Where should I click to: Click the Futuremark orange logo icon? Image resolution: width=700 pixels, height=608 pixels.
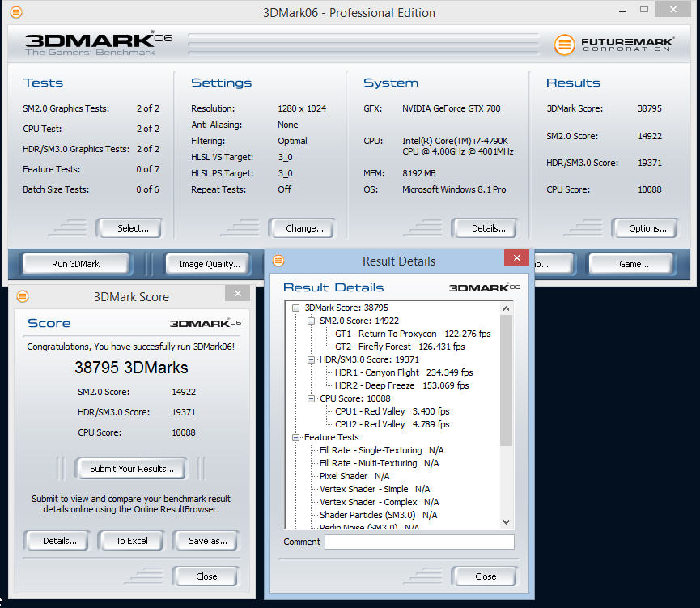pyautogui.click(x=564, y=45)
